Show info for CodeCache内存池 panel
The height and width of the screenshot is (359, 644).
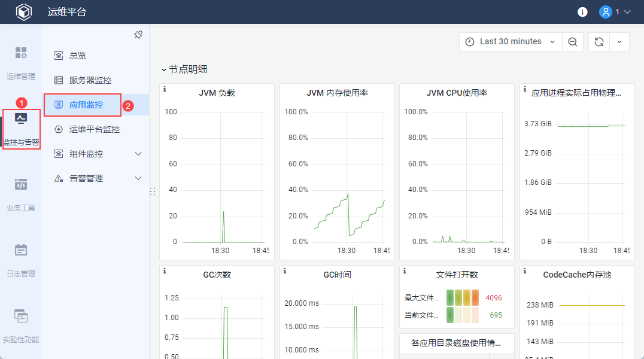click(x=525, y=270)
